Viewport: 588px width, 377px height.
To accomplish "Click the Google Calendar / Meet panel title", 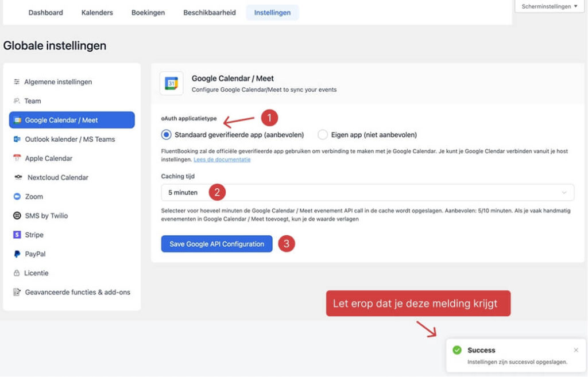I will coord(233,78).
